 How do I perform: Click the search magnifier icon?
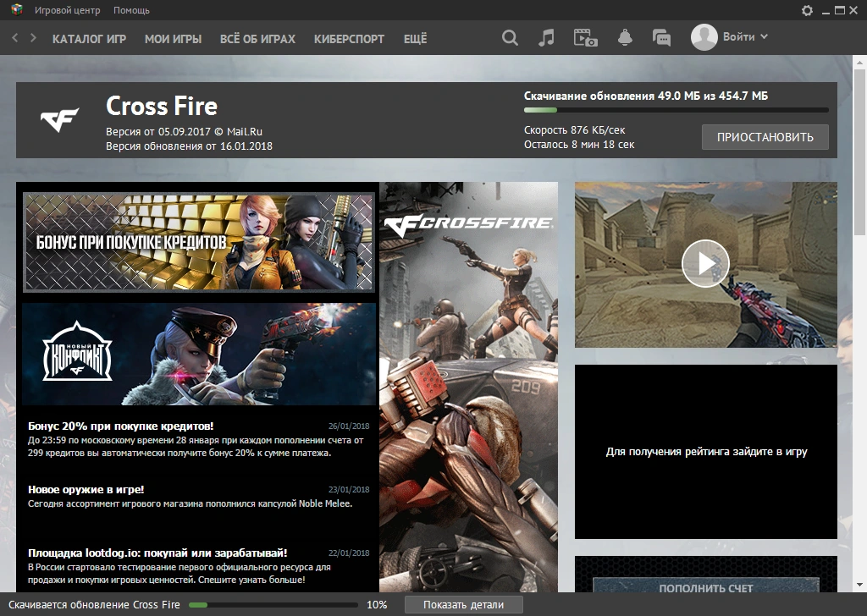pos(510,38)
